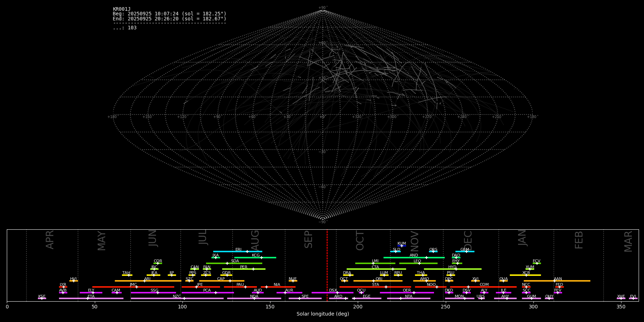The image size is (644, 322).
Task: Click the FEB month label
Action: click(579, 240)
